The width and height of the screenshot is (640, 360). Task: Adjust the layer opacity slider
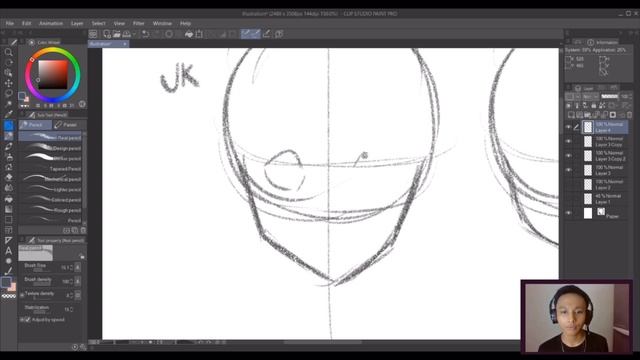pos(609,96)
